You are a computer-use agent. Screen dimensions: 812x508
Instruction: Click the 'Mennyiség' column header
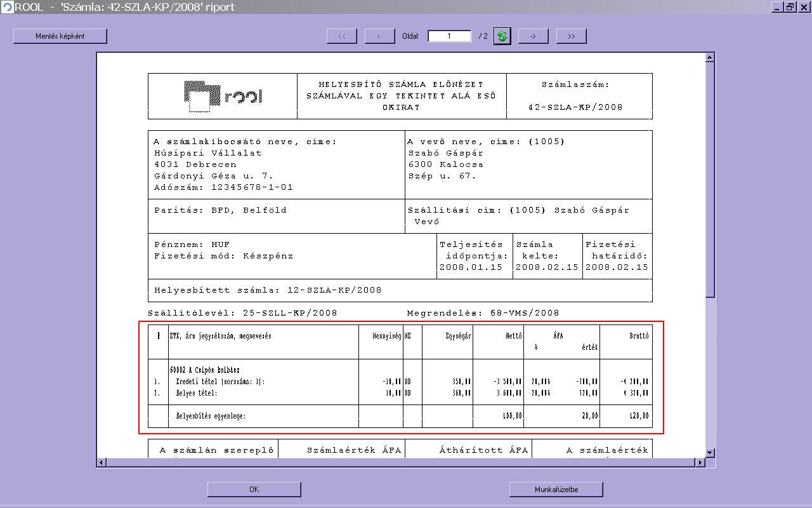point(387,336)
